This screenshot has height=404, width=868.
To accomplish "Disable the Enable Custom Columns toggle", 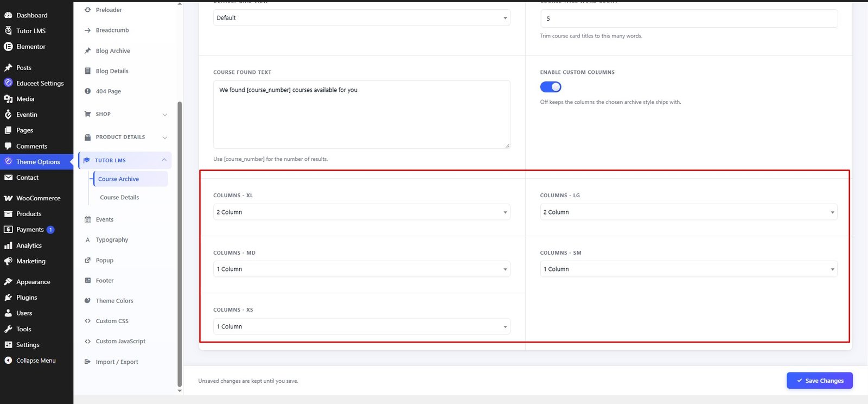I will [551, 87].
